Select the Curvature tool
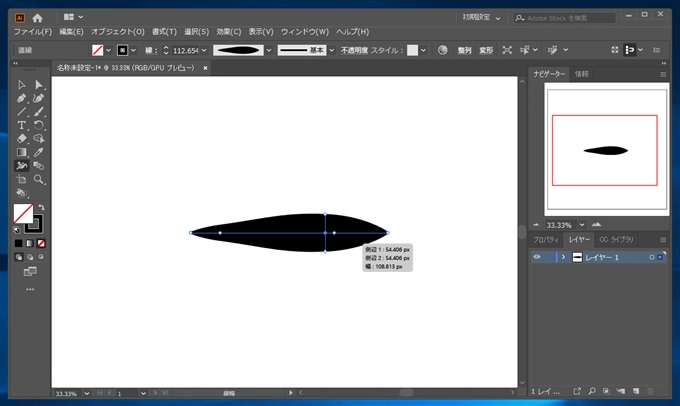The image size is (680, 406). 39,98
